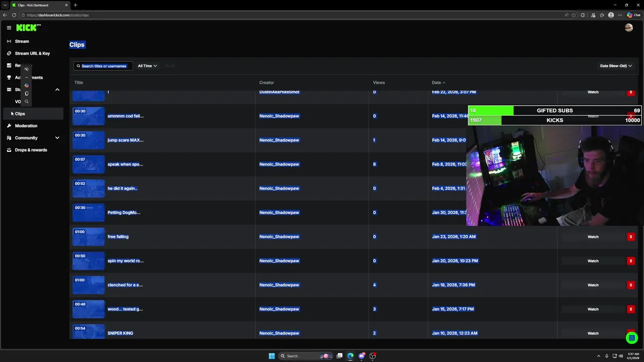Delete the 'clenched for a e...' clip
The image size is (644, 362).
click(x=631, y=285)
